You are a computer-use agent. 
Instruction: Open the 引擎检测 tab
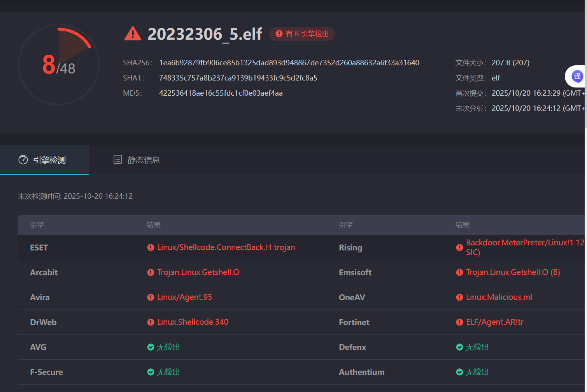(44, 160)
